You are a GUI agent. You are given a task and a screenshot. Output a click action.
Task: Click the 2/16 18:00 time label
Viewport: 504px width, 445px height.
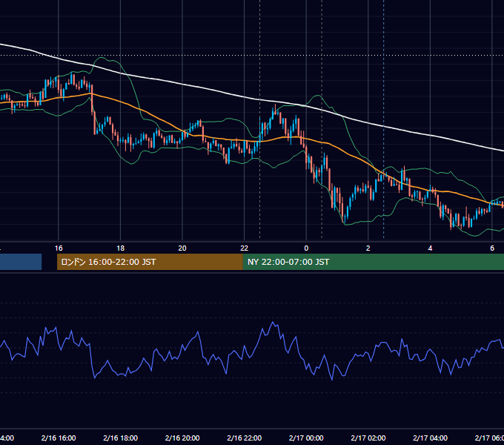(x=121, y=438)
